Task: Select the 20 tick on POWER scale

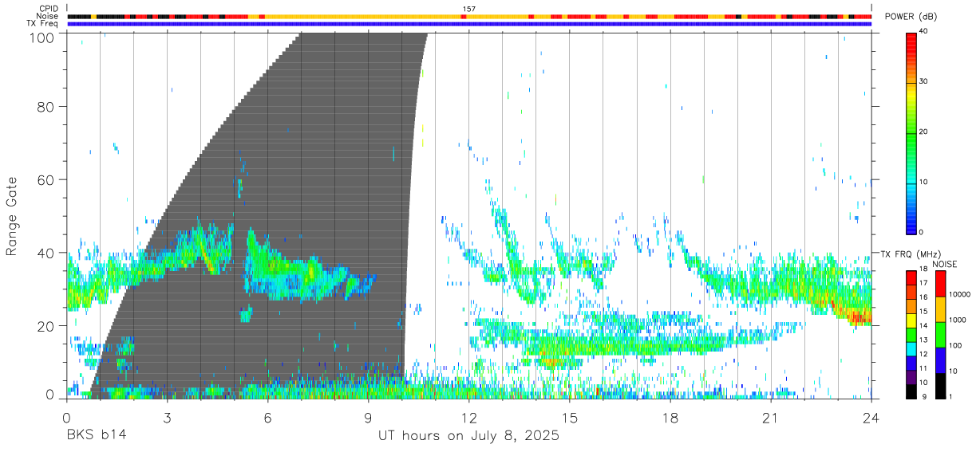Action: point(925,132)
